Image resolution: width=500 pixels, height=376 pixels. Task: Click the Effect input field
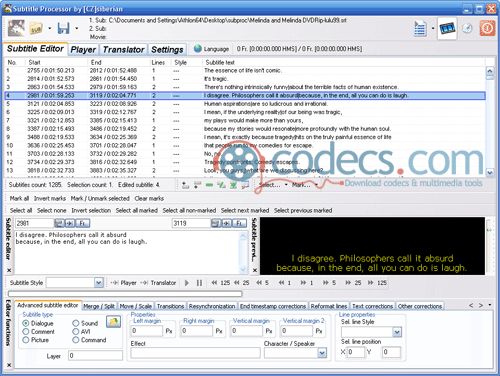pyautogui.click(x=195, y=353)
